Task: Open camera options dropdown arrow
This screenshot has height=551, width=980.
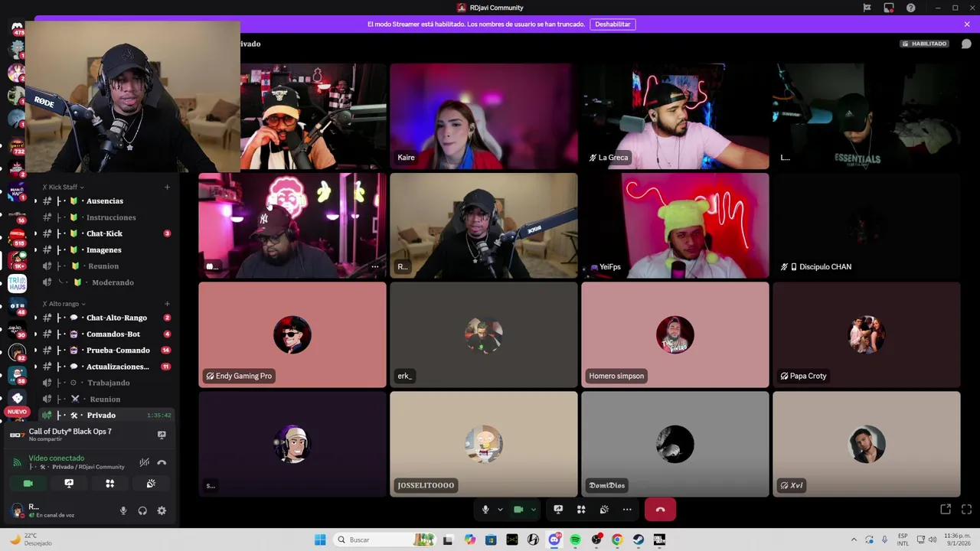Action: (x=534, y=510)
